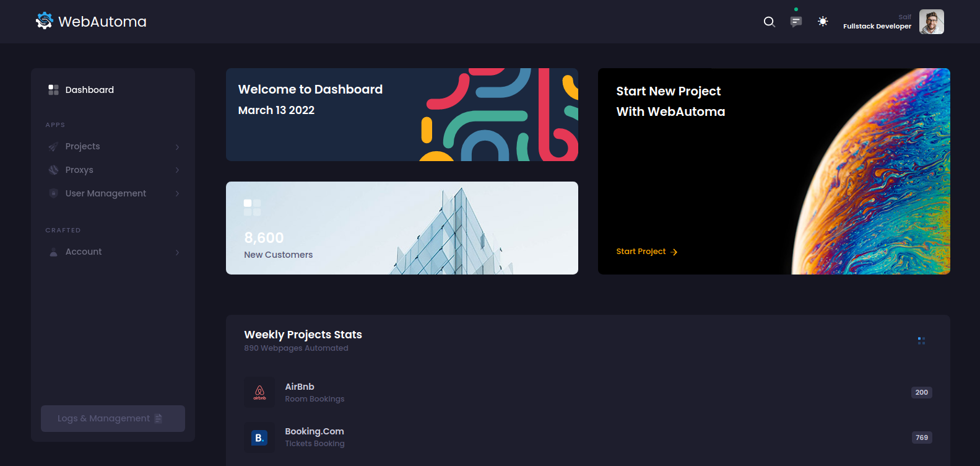Click the 769 count badge for Booking.Com
Image resolution: width=980 pixels, height=466 pixels.
921,437
